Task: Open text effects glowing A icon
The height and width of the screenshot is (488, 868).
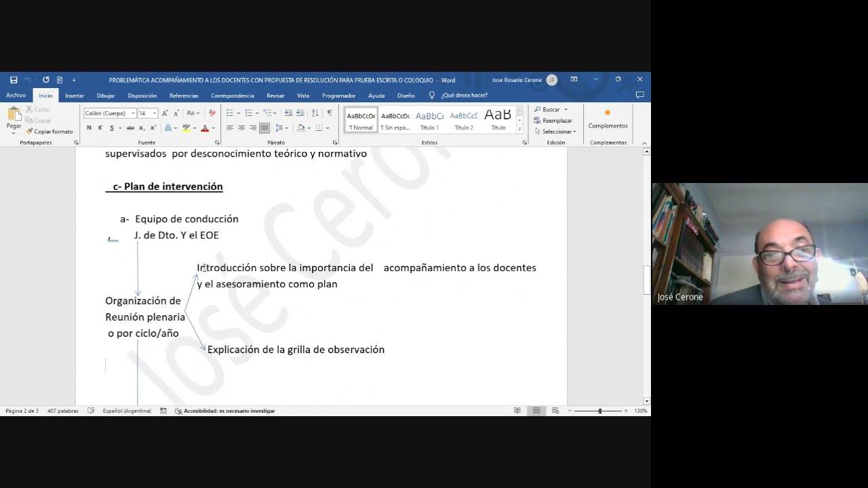Action: [x=167, y=128]
